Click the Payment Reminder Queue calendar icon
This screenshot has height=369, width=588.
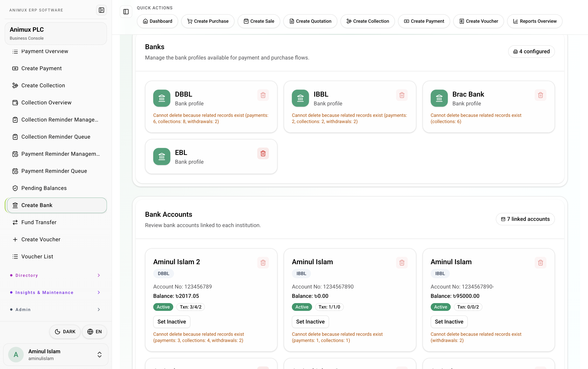click(15, 171)
